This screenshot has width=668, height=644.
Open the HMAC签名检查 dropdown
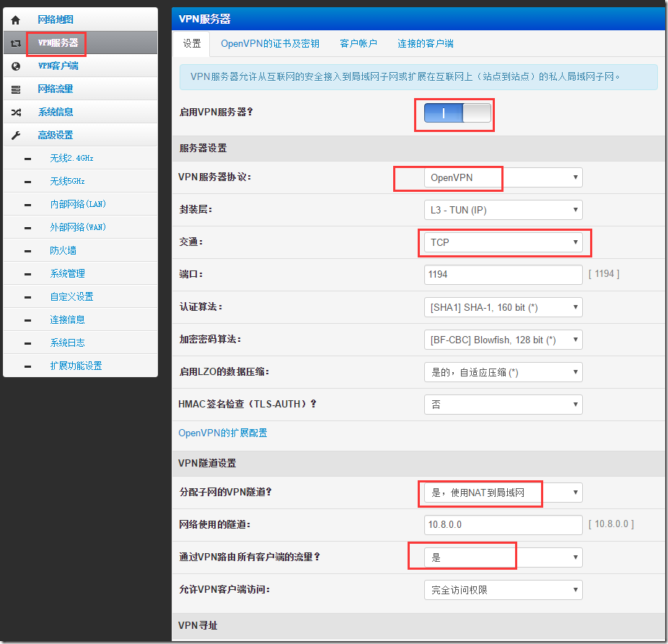tap(503, 405)
